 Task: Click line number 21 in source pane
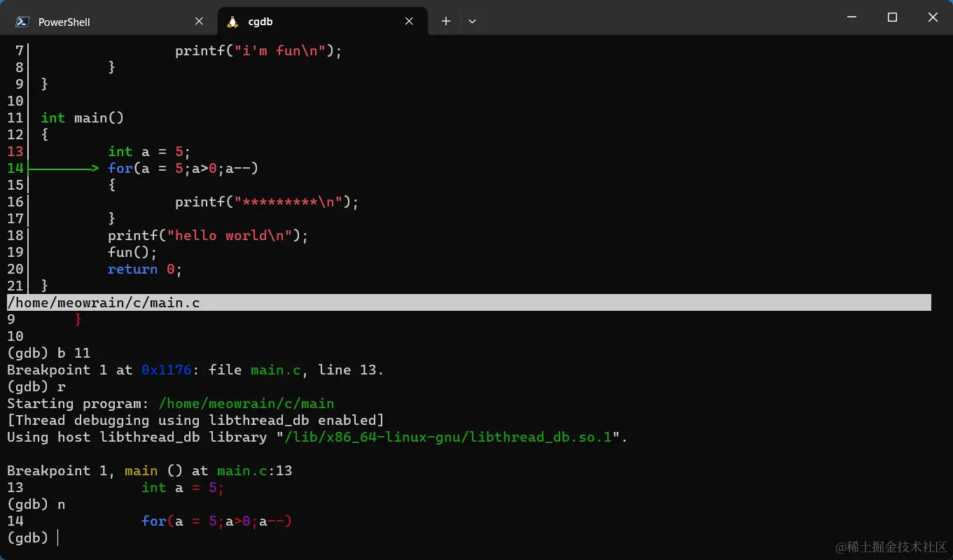click(15, 286)
